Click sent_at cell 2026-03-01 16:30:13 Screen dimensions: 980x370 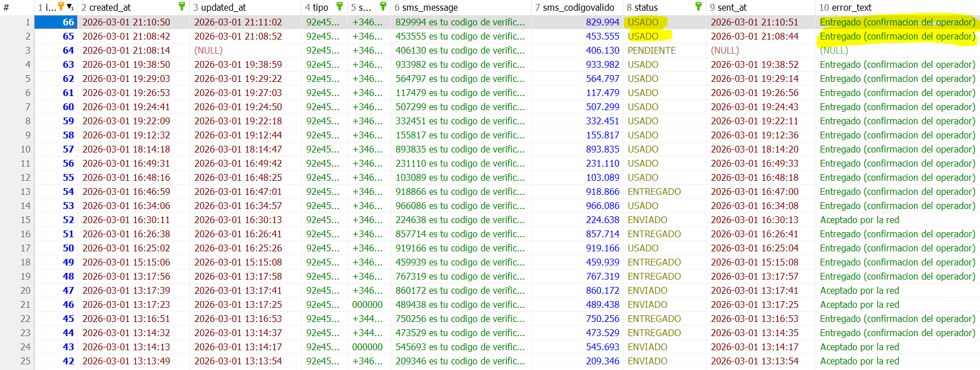tap(754, 220)
